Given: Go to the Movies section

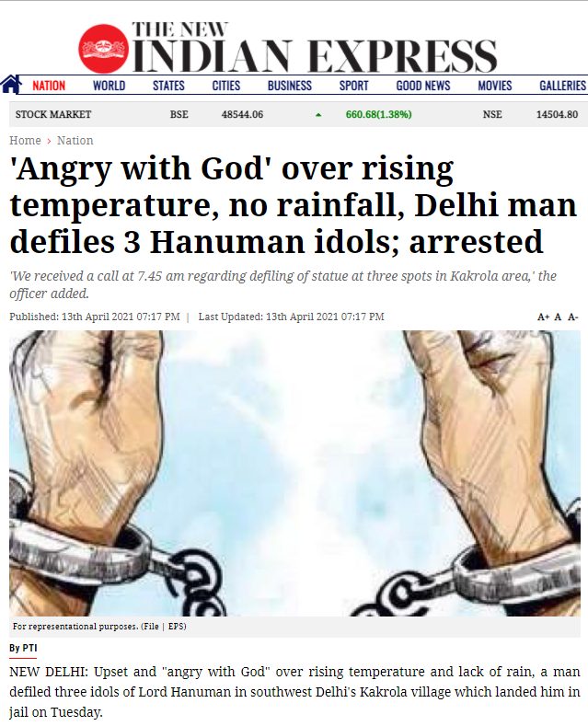Looking at the screenshot, I should coord(495,86).
